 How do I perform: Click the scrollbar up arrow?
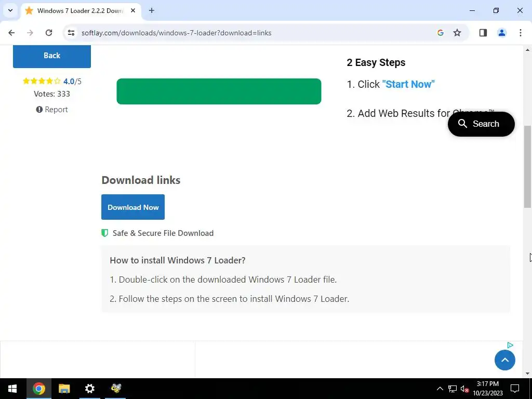[x=528, y=50]
